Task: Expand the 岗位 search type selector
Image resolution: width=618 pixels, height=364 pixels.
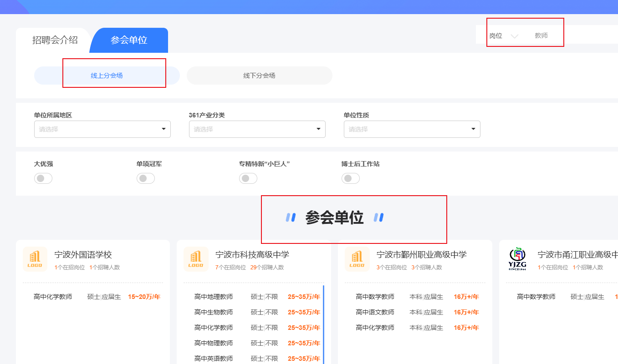Action: click(x=503, y=35)
